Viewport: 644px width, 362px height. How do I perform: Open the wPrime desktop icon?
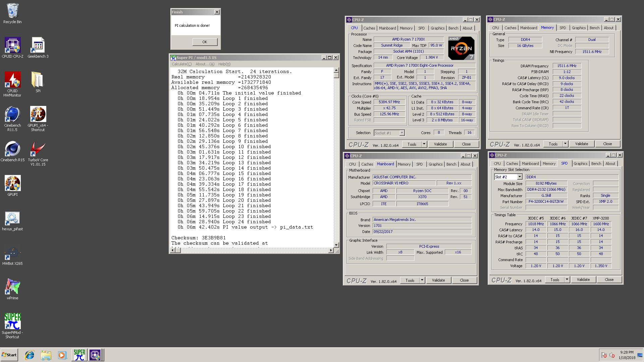[12, 289]
